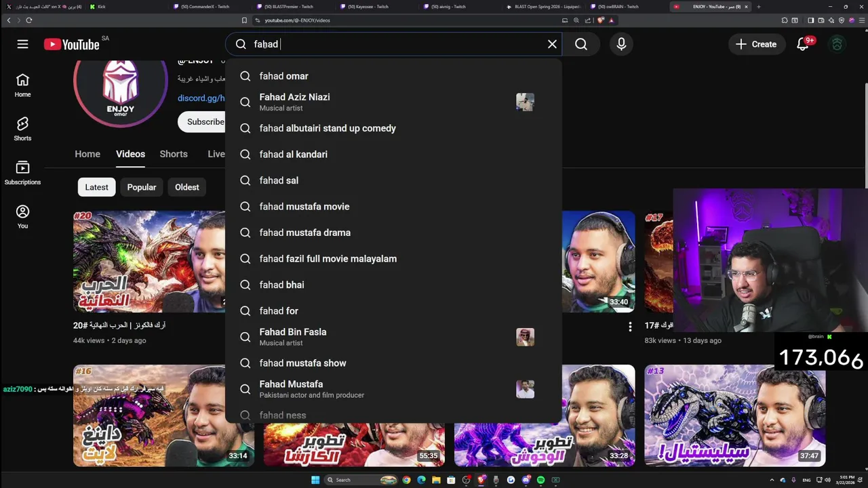Filter videos by Latest chip
The width and height of the screenshot is (868, 488).
[96, 187]
